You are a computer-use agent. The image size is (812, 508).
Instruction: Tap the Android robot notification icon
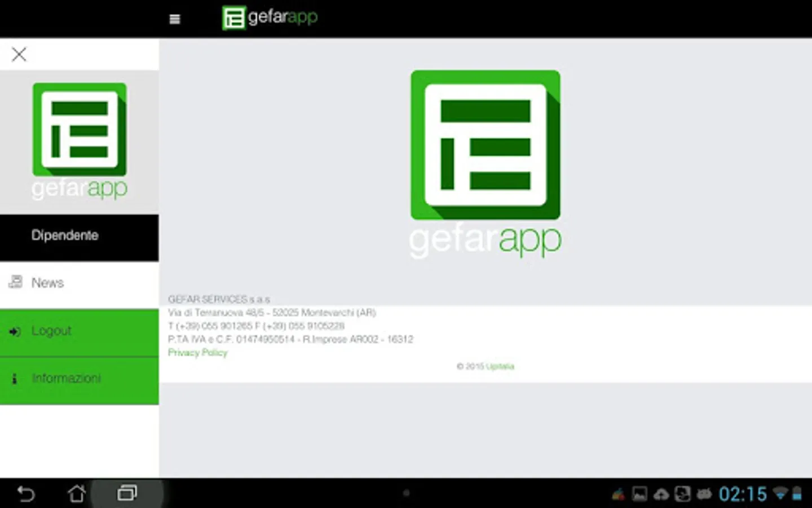point(704,494)
